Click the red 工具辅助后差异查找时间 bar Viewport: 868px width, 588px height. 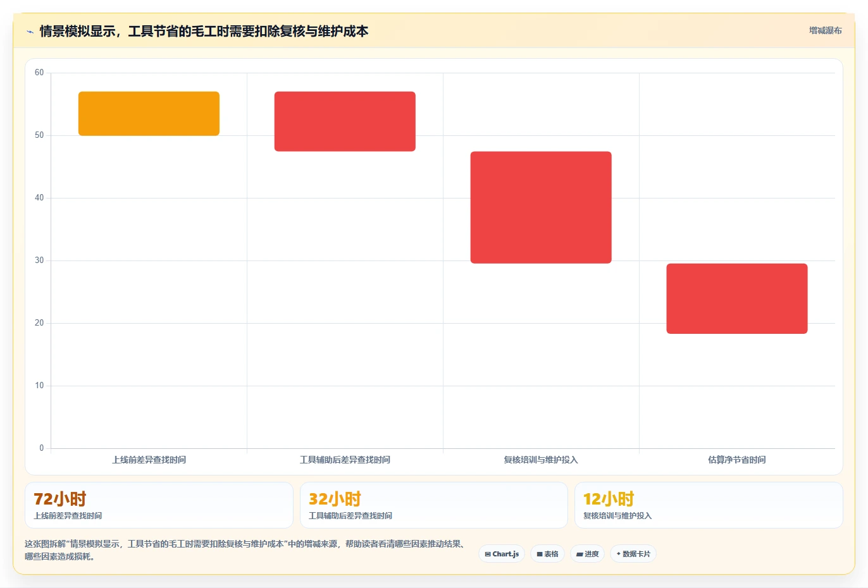pyautogui.click(x=345, y=121)
